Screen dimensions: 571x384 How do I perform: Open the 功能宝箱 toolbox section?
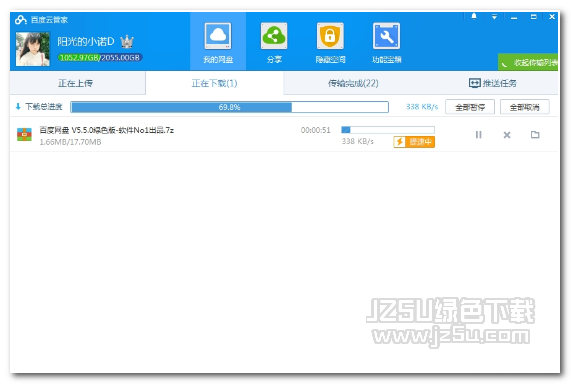386,42
